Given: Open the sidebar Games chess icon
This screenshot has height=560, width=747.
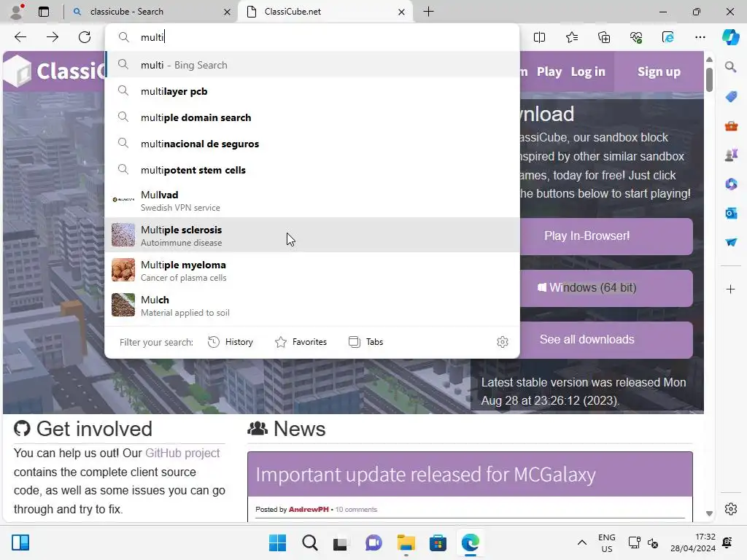Looking at the screenshot, I should coord(731,155).
